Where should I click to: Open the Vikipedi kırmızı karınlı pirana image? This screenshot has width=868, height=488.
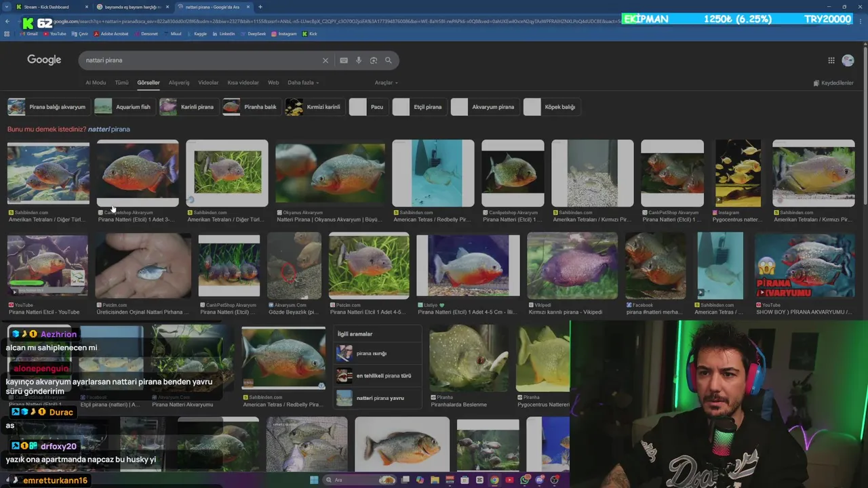click(x=572, y=265)
